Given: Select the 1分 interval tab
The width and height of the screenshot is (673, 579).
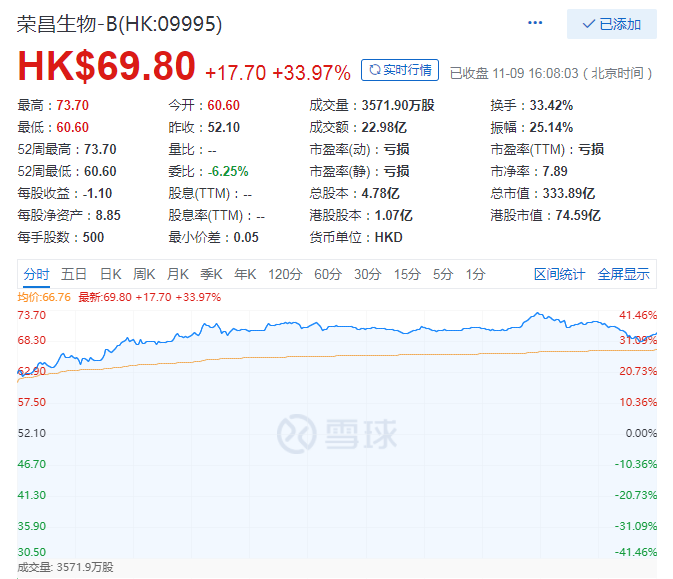Looking at the screenshot, I should point(476,274).
